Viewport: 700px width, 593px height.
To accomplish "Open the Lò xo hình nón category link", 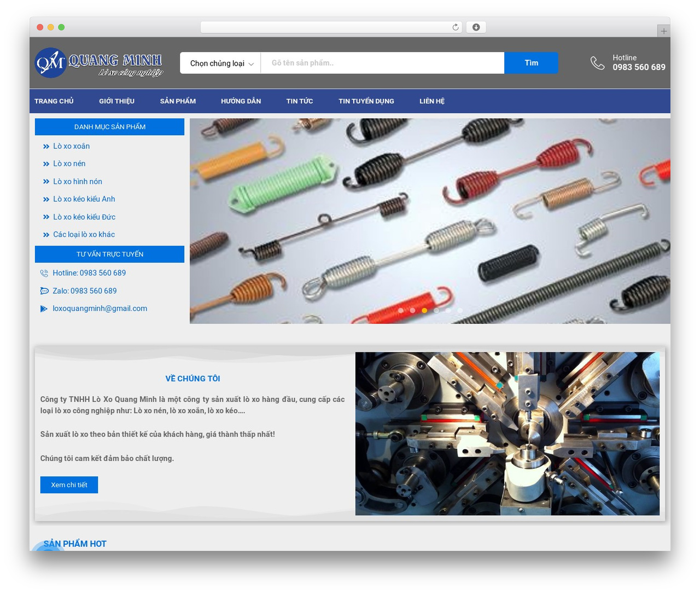I will [78, 182].
